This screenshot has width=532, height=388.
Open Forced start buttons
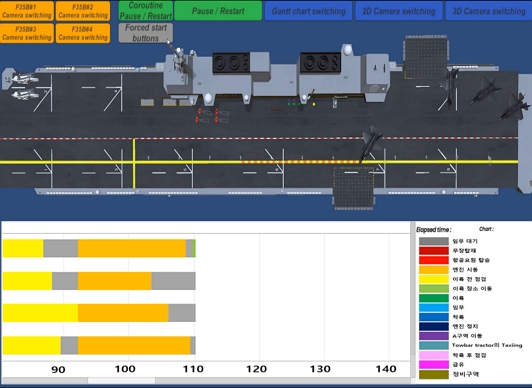click(x=146, y=33)
